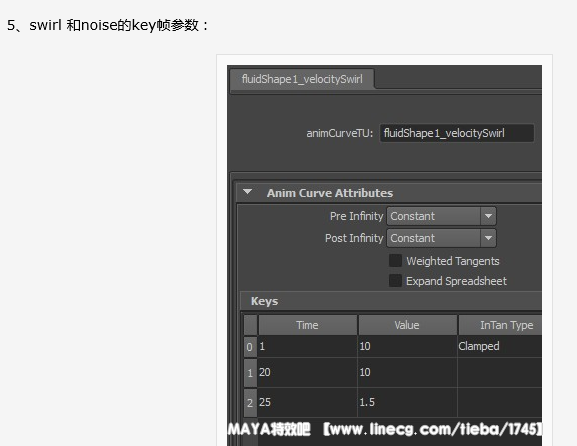
Task: Enable the Expand Spreadsheet checkbox
Action: point(395,280)
